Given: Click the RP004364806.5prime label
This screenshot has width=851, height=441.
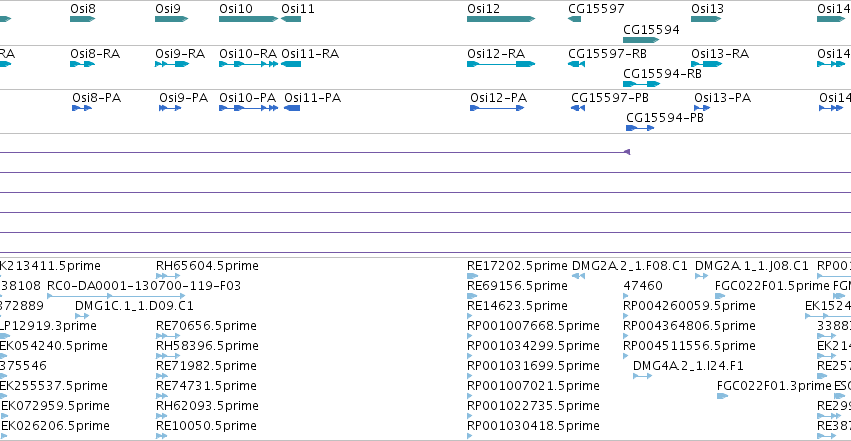Looking at the screenshot, I should [689, 326].
